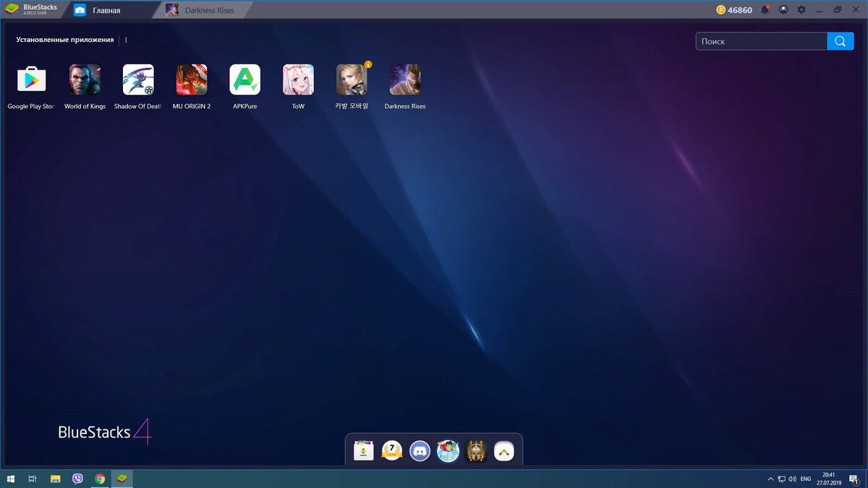The height and width of the screenshot is (488, 868).
Task: Open the Google Play Store app
Action: point(31,80)
